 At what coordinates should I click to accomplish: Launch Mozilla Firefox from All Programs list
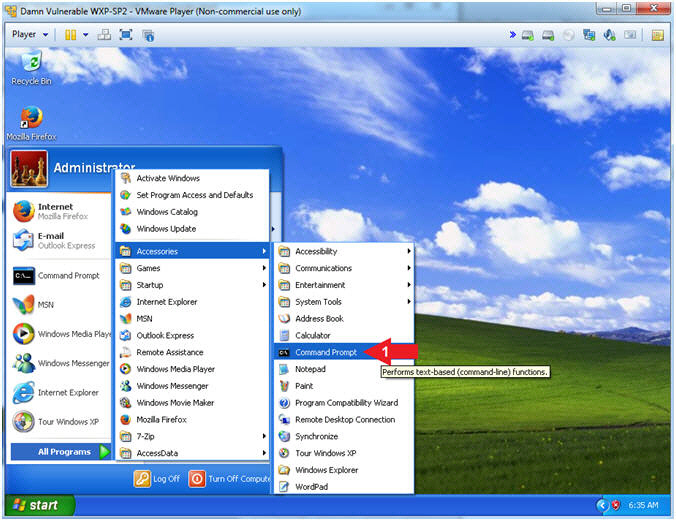193,420
